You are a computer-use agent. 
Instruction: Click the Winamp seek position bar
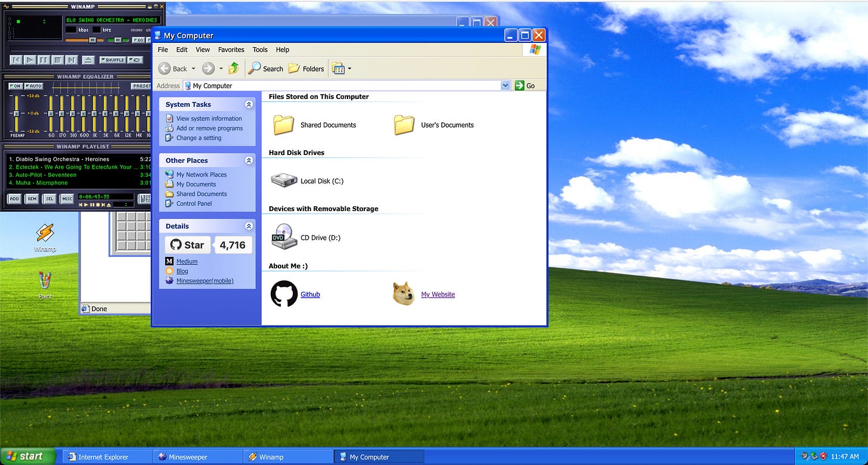[80, 48]
